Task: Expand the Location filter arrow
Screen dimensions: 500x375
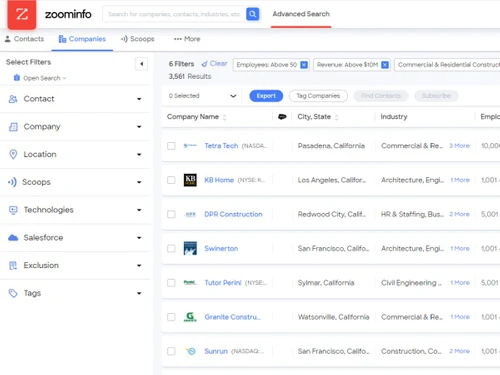Action: [139, 154]
